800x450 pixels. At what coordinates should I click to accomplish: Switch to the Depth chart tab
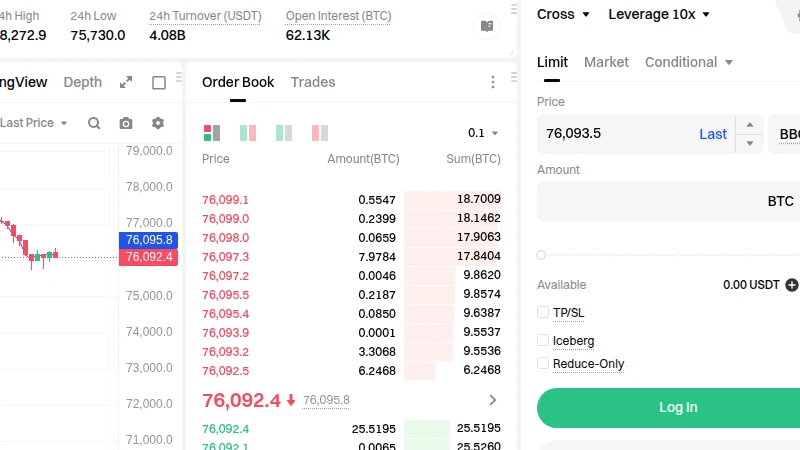[83, 82]
